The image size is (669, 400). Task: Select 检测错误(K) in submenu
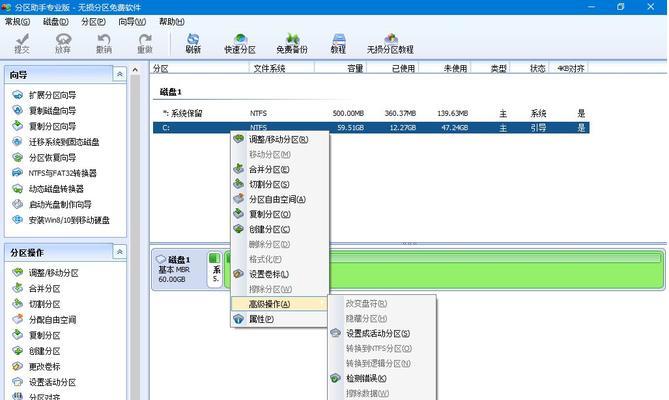(382, 378)
